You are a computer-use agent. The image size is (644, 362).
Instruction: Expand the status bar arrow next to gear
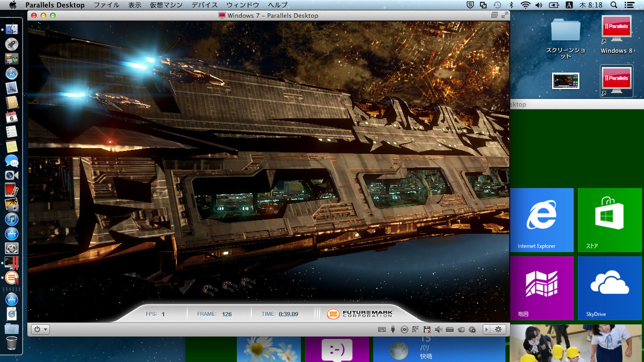tap(487, 329)
